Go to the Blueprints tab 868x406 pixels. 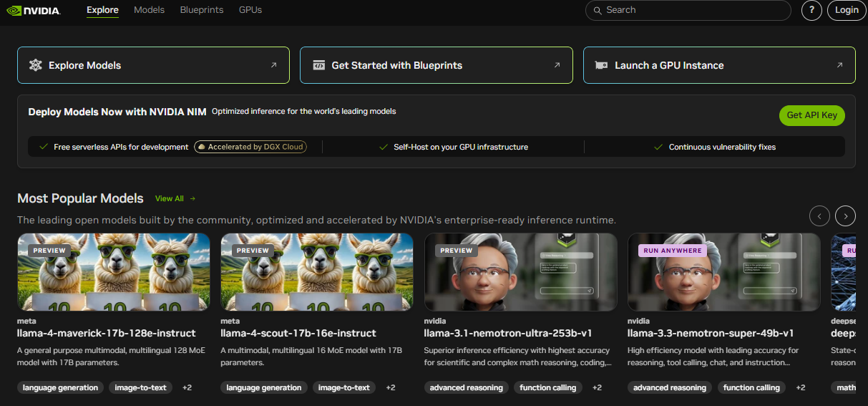[202, 10]
